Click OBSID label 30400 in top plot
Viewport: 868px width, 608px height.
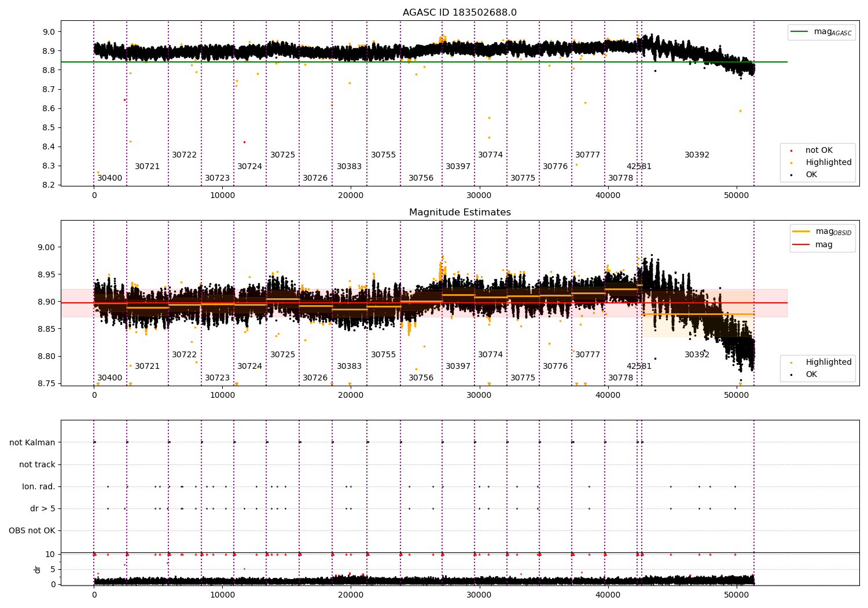coord(110,178)
